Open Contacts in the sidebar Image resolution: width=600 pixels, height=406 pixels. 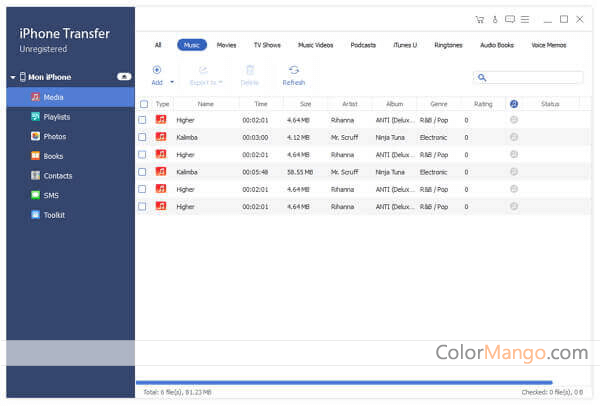(x=58, y=175)
